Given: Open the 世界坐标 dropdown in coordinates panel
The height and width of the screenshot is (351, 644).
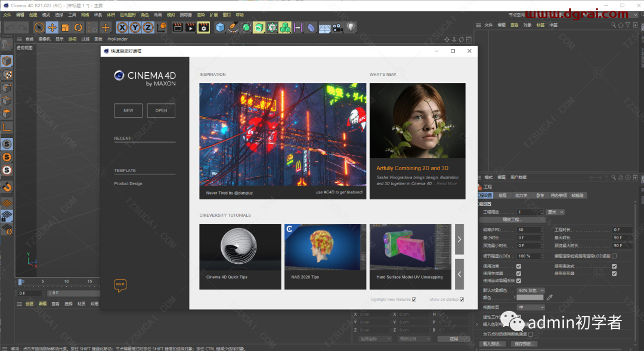Looking at the screenshot, I should tap(374, 338).
